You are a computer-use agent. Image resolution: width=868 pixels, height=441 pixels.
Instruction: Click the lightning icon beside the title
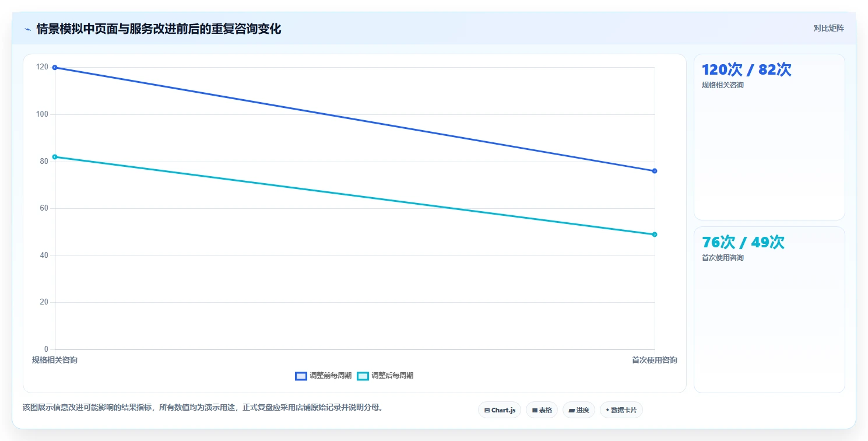click(x=27, y=29)
